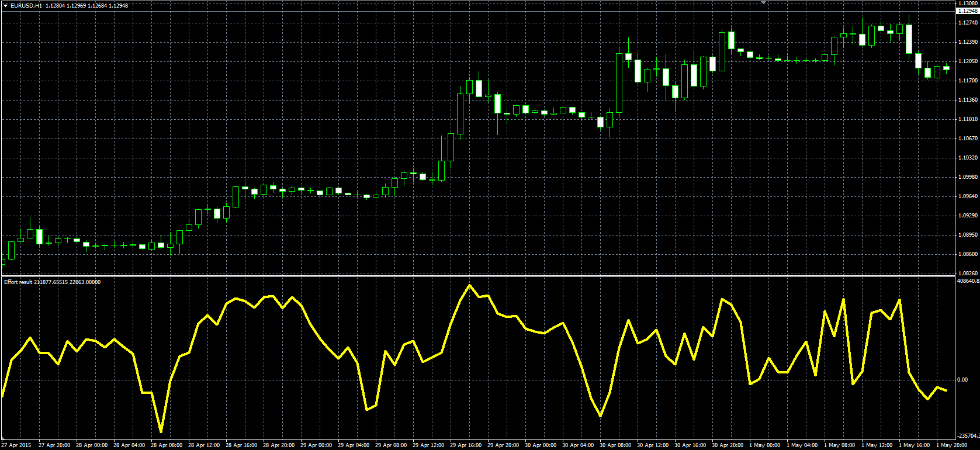This screenshot has height=450, width=980.
Task: Click the 30 Apr 08:00 time label
Action: coord(615,445)
